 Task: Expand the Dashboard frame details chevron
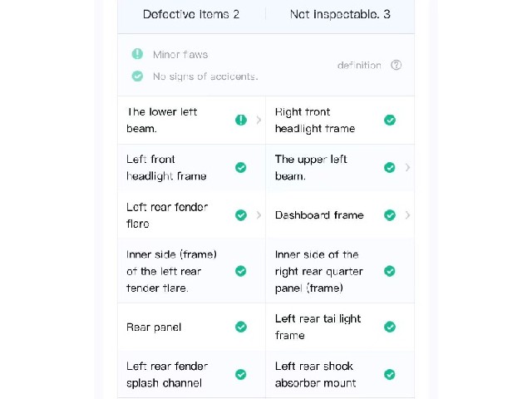(408, 215)
